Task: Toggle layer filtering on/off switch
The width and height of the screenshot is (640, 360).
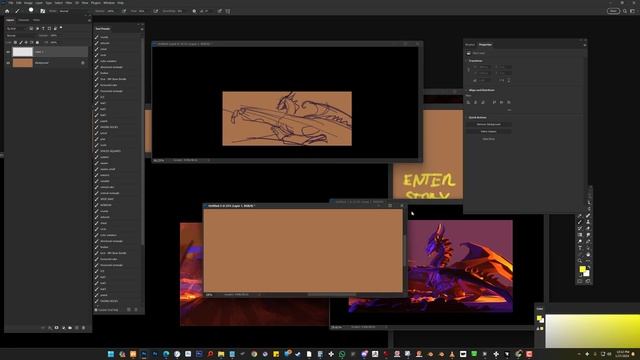Action: [61, 27]
